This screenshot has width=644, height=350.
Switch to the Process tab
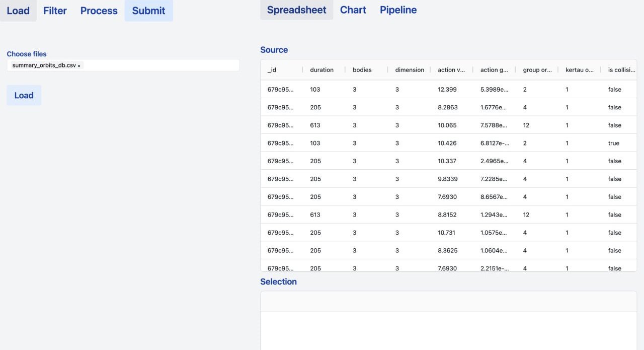click(x=99, y=11)
